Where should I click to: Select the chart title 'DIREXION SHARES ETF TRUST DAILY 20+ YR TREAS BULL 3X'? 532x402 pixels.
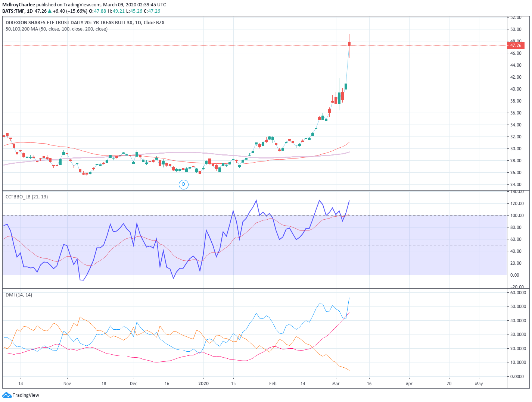69,23
